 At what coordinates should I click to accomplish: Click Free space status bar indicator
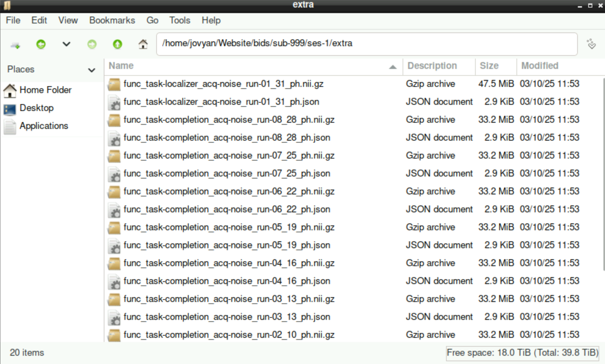523,353
